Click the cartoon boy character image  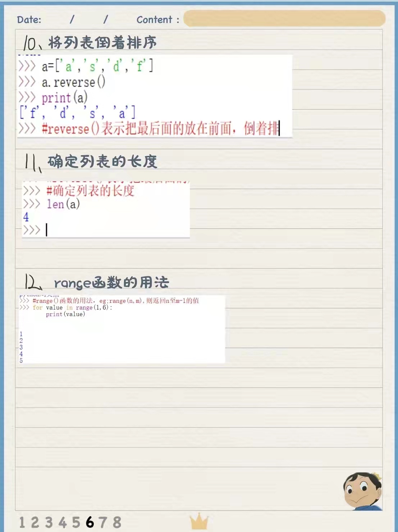[x=362, y=491]
